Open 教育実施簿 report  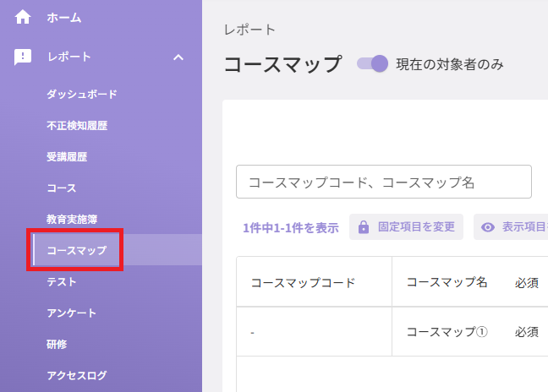72,219
